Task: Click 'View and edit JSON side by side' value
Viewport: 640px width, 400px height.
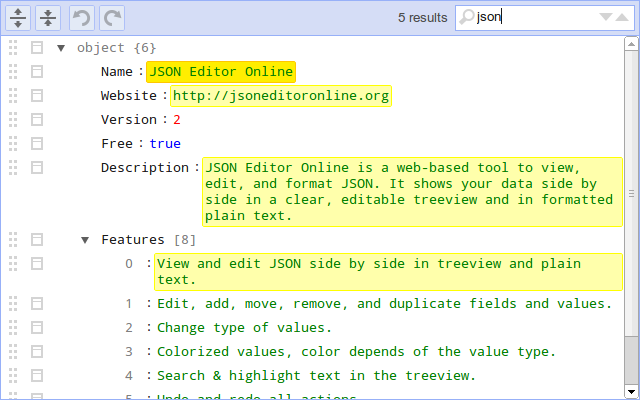Action: click(x=389, y=272)
